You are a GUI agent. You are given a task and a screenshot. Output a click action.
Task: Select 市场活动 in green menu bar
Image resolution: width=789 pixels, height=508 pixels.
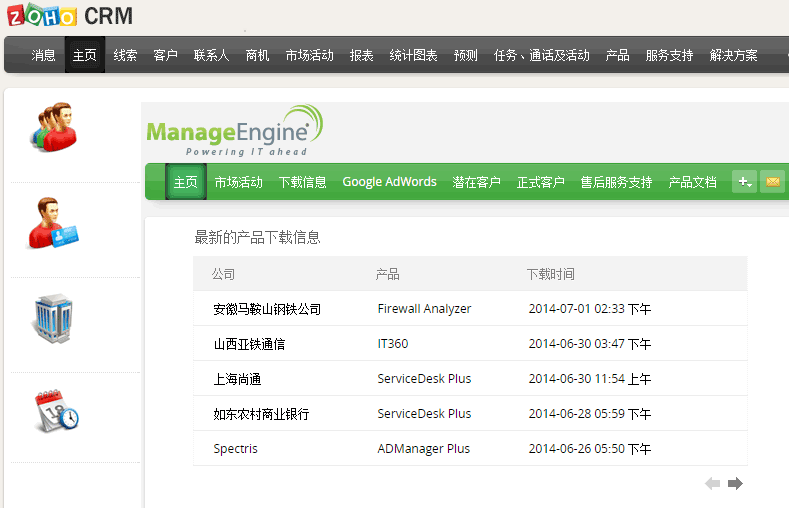pyautogui.click(x=238, y=182)
